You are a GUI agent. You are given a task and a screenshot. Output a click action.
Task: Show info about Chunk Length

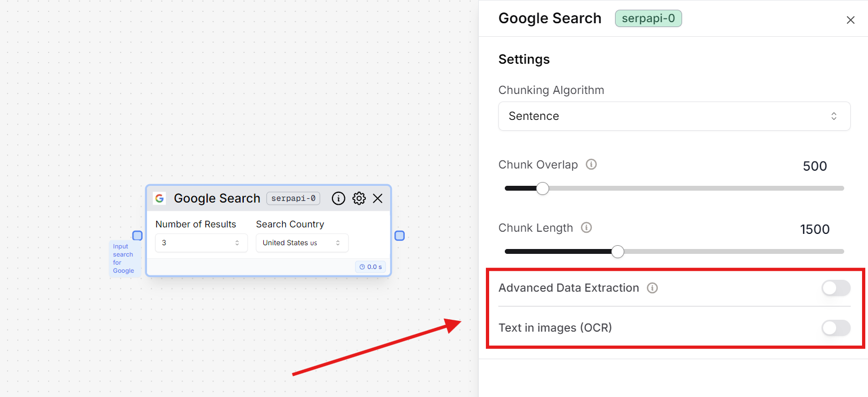586,227
